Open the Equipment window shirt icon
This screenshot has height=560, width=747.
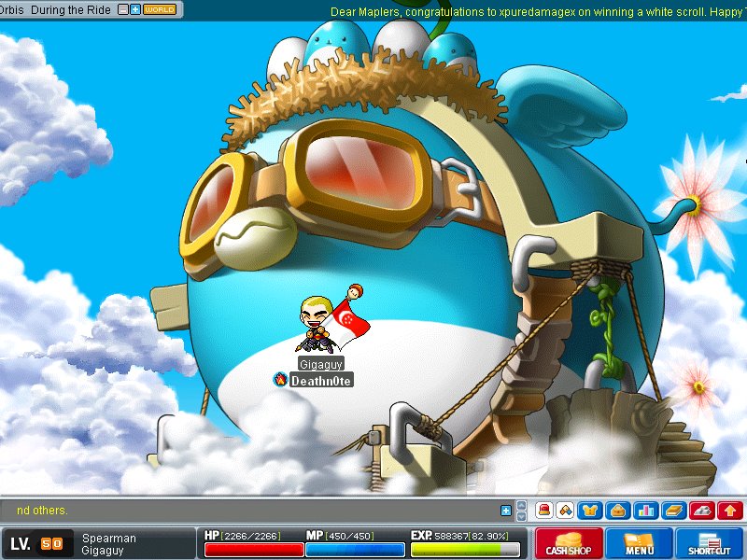point(590,511)
